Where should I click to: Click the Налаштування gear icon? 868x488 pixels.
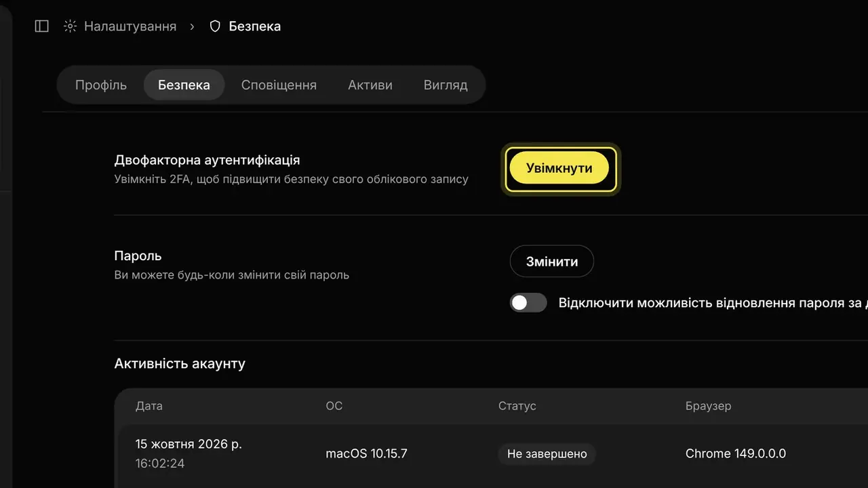(70, 26)
